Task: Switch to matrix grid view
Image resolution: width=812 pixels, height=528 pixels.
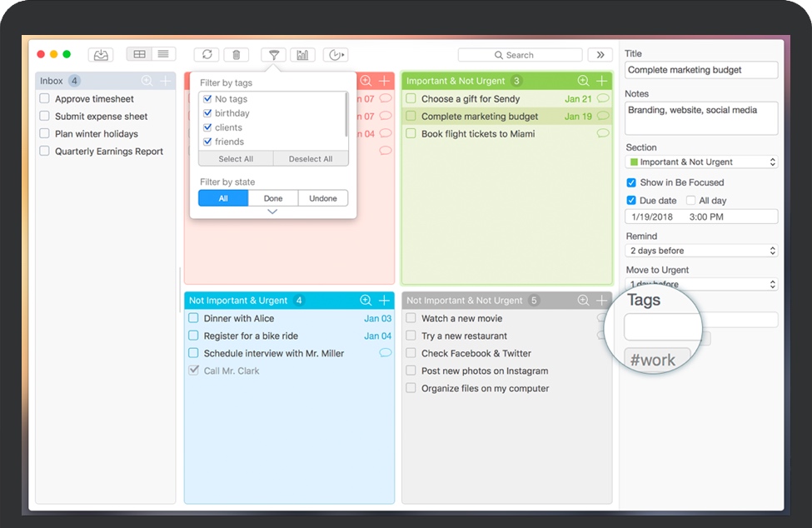Action: (x=139, y=54)
